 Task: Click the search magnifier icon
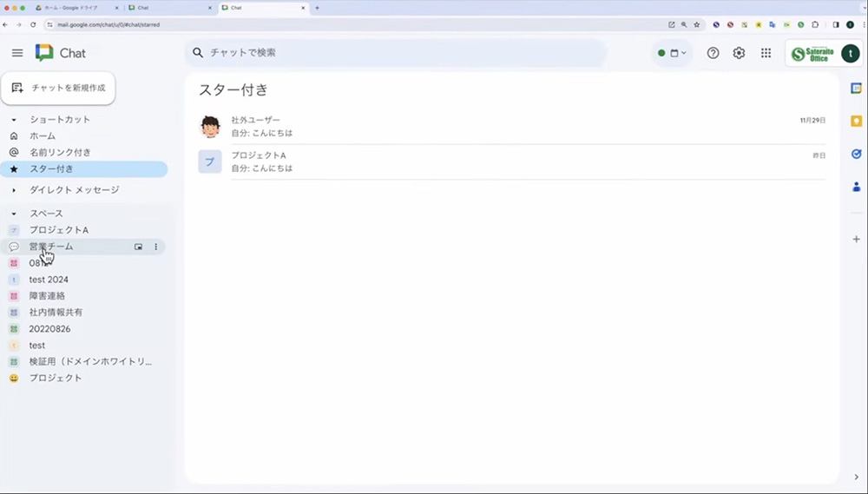(198, 53)
